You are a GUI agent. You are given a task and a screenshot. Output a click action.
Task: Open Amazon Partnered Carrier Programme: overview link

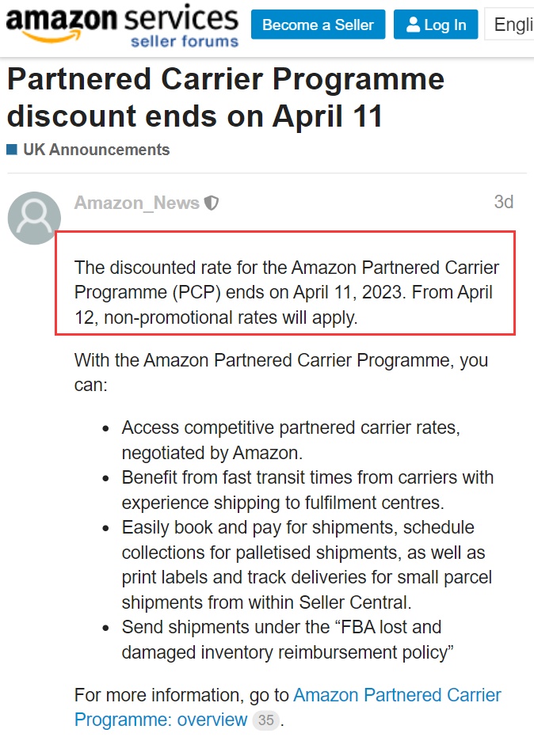click(288, 707)
